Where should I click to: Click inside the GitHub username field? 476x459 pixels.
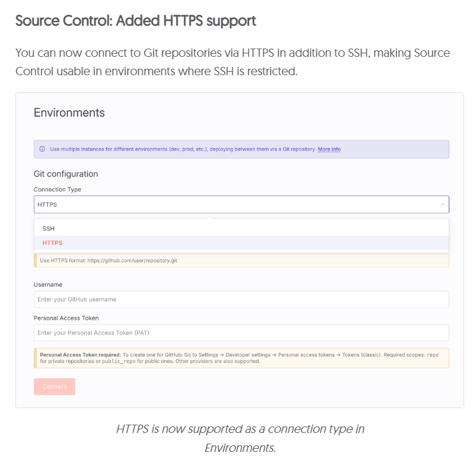click(237, 299)
